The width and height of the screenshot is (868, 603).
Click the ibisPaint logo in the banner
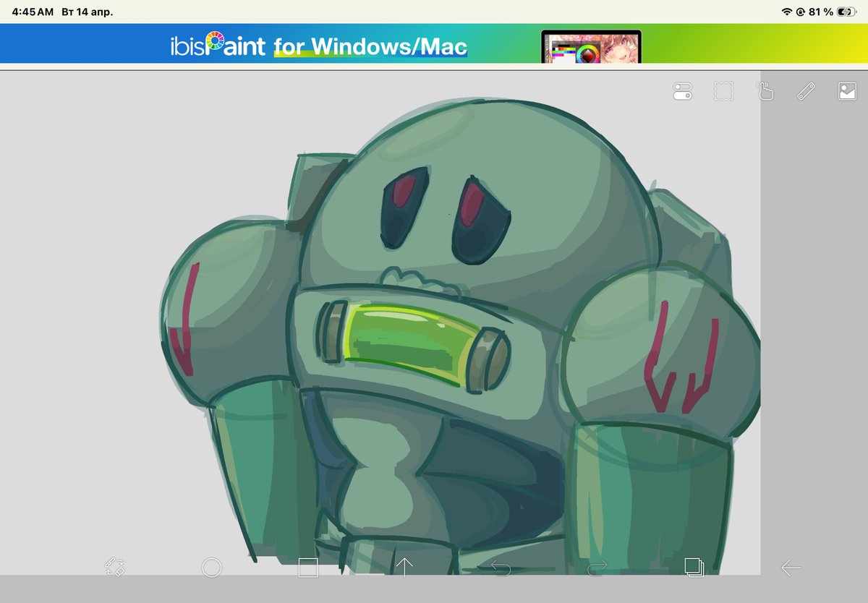coord(218,45)
